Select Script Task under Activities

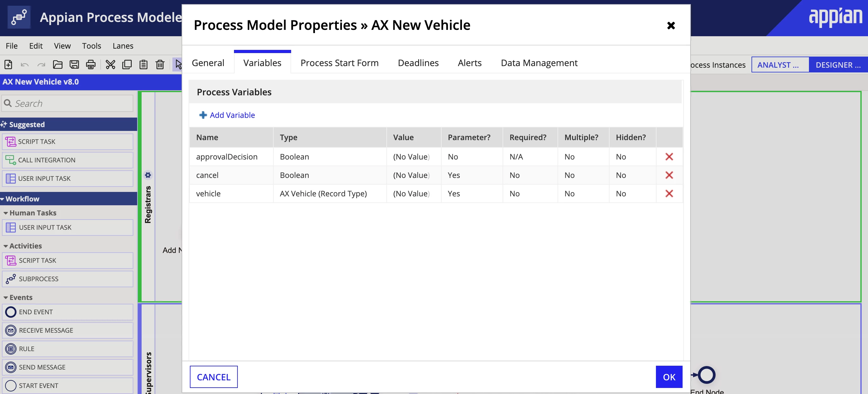click(x=68, y=261)
